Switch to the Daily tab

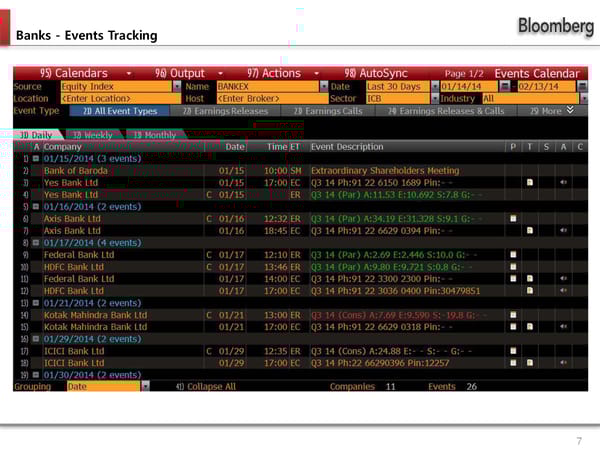pos(36,135)
